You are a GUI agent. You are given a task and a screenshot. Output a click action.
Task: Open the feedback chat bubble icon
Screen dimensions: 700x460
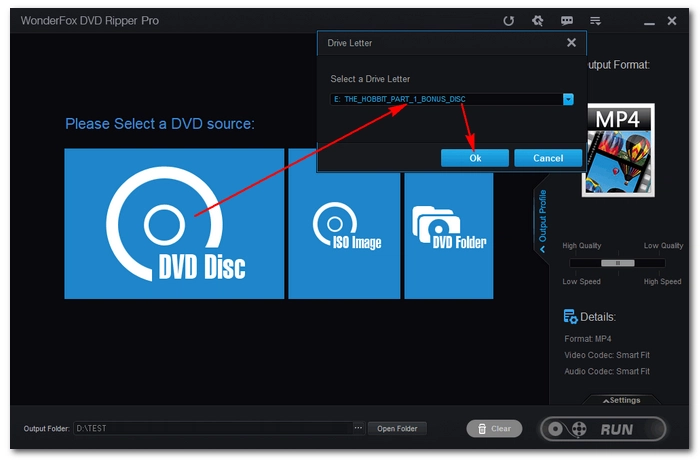567,21
